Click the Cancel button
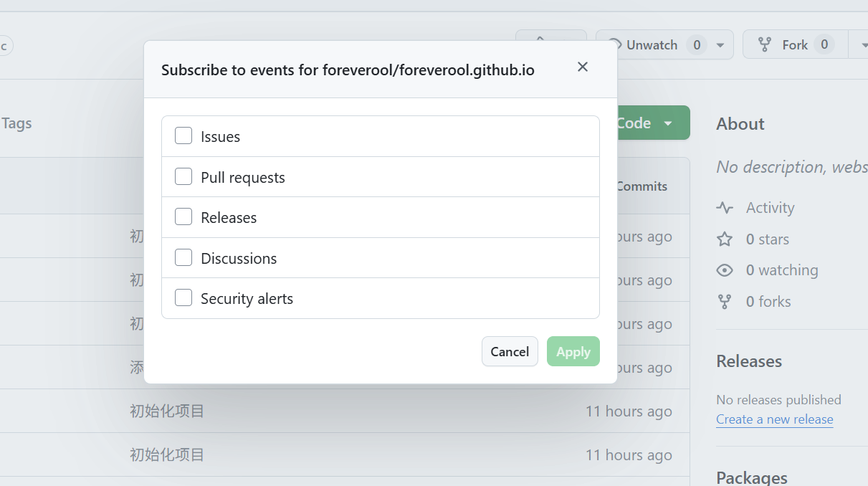 (x=510, y=351)
